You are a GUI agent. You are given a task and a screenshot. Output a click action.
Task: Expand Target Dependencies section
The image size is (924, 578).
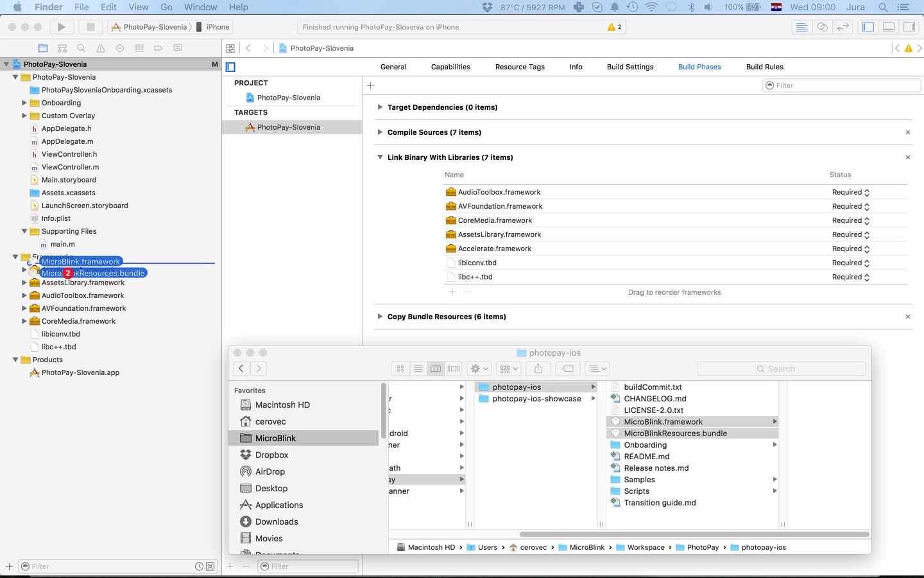pyautogui.click(x=380, y=107)
